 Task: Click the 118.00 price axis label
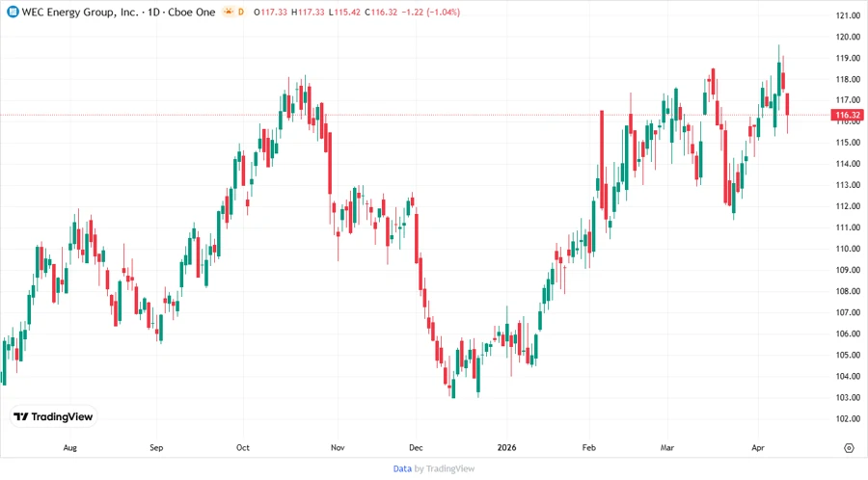coord(848,79)
